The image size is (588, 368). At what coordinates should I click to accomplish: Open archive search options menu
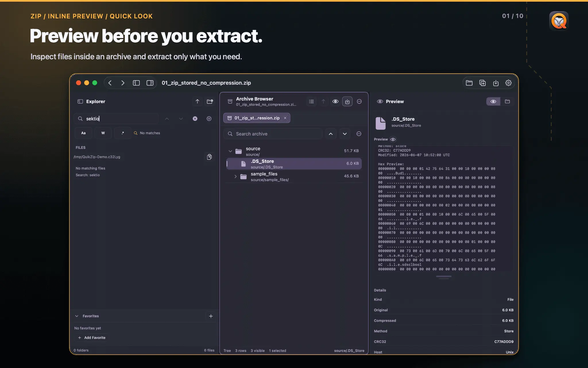coord(359,134)
